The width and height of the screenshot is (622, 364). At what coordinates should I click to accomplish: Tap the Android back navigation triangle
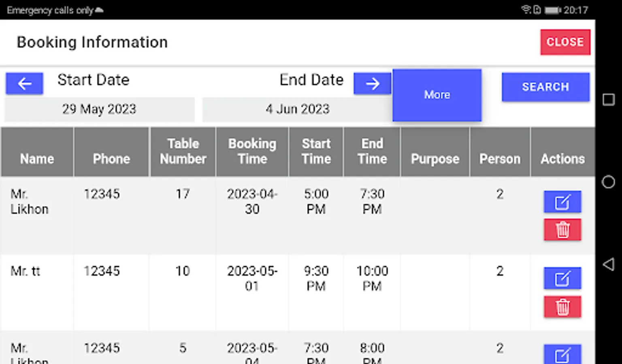tap(608, 265)
